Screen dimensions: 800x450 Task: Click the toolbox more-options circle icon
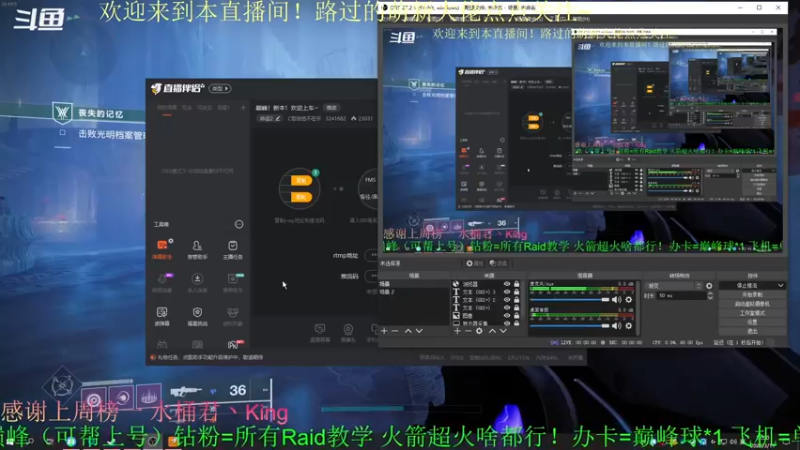(x=239, y=224)
